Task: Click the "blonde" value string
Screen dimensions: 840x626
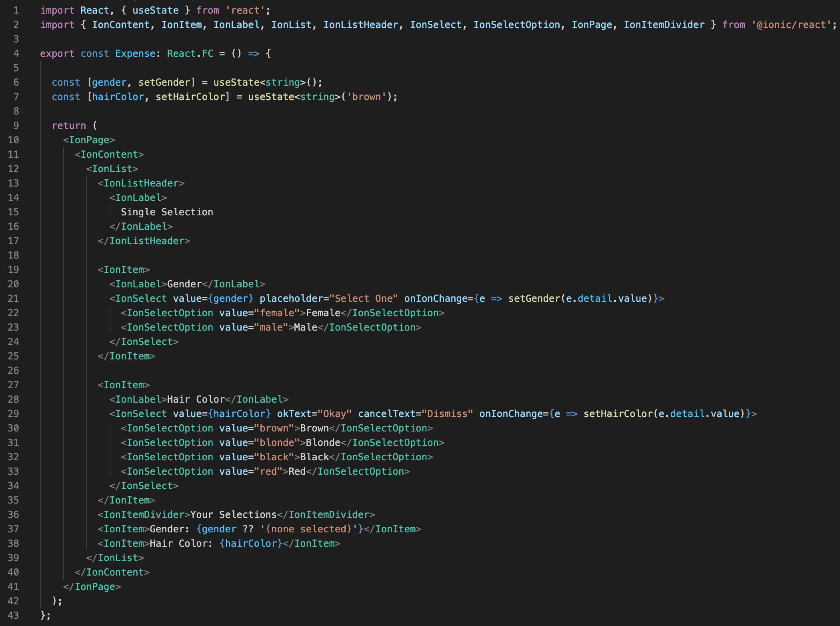Action: coord(277,443)
